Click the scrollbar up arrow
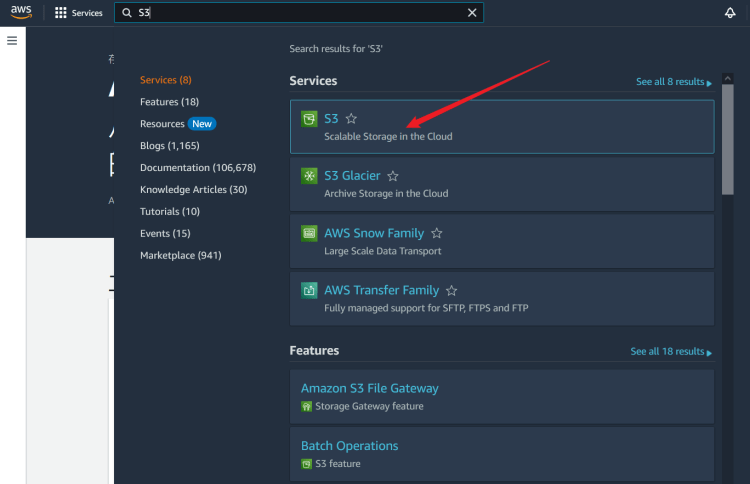750x484 pixels. click(728, 78)
